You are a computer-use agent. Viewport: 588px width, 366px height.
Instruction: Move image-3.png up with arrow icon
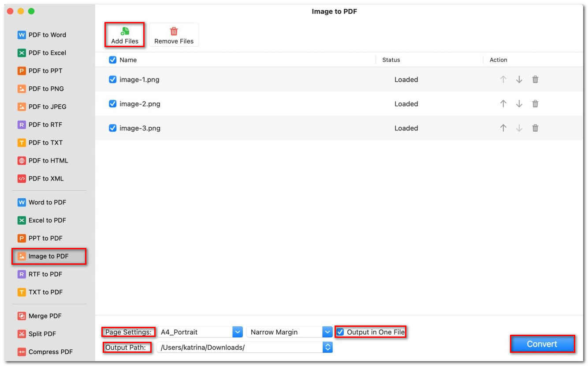(x=503, y=128)
